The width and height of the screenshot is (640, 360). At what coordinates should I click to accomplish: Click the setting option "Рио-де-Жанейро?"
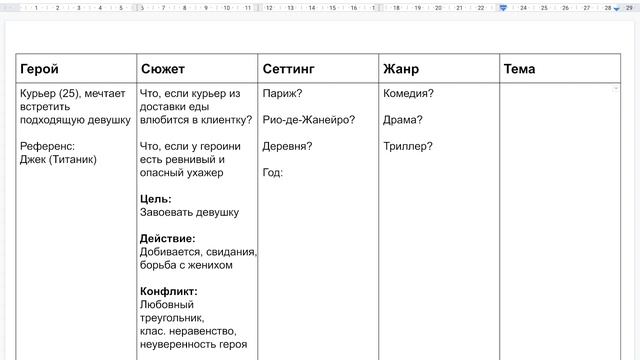309,120
